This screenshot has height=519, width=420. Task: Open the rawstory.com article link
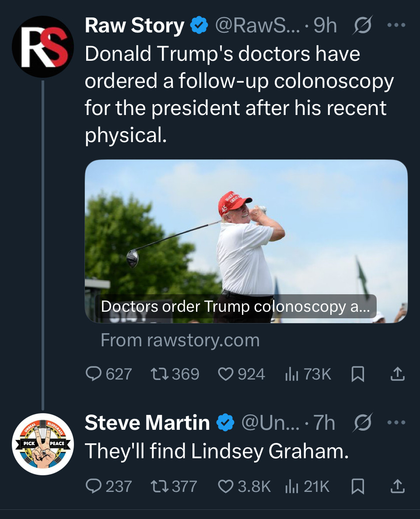click(x=246, y=241)
